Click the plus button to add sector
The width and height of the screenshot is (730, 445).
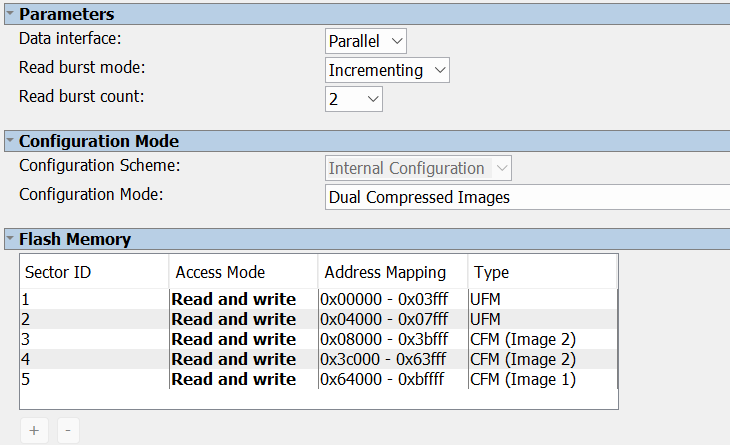click(x=34, y=430)
